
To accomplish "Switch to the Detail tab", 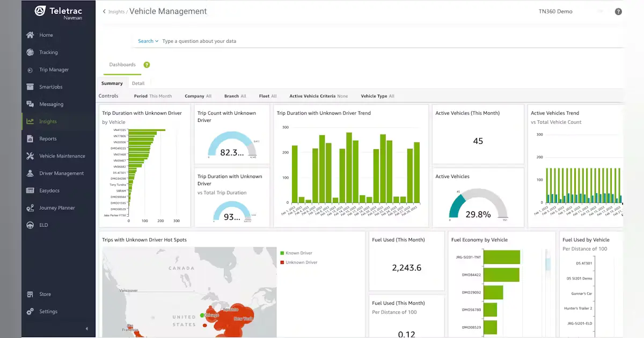I will [x=138, y=83].
